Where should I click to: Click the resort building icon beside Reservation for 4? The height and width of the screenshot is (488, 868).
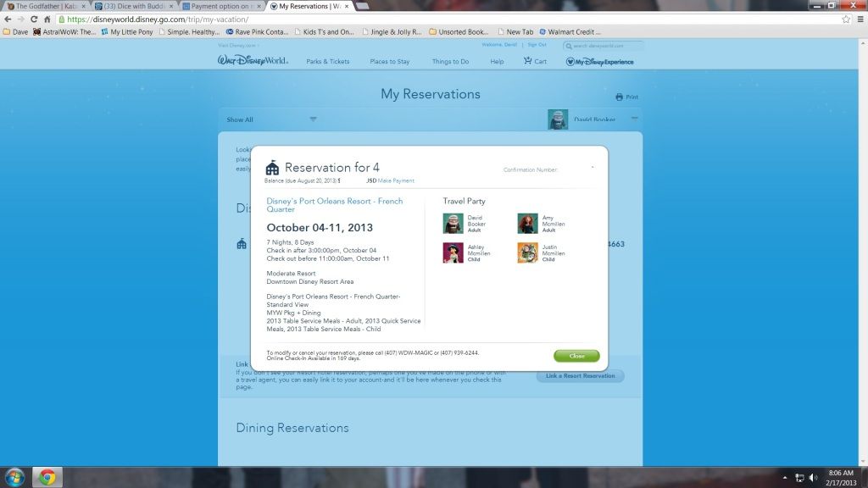[272, 168]
